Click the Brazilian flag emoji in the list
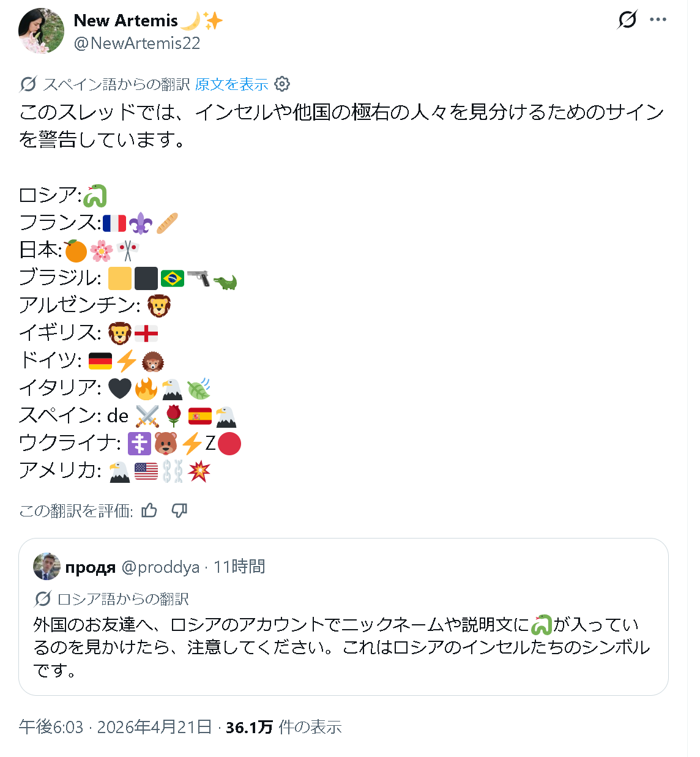Image resolution: width=700 pixels, height=757 pixels. tap(173, 278)
